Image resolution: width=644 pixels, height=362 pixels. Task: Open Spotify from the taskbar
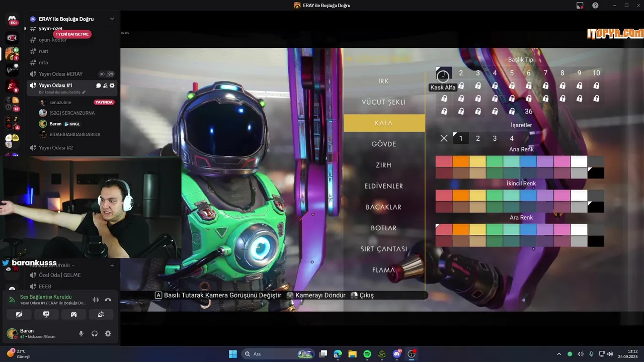click(x=367, y=354)
